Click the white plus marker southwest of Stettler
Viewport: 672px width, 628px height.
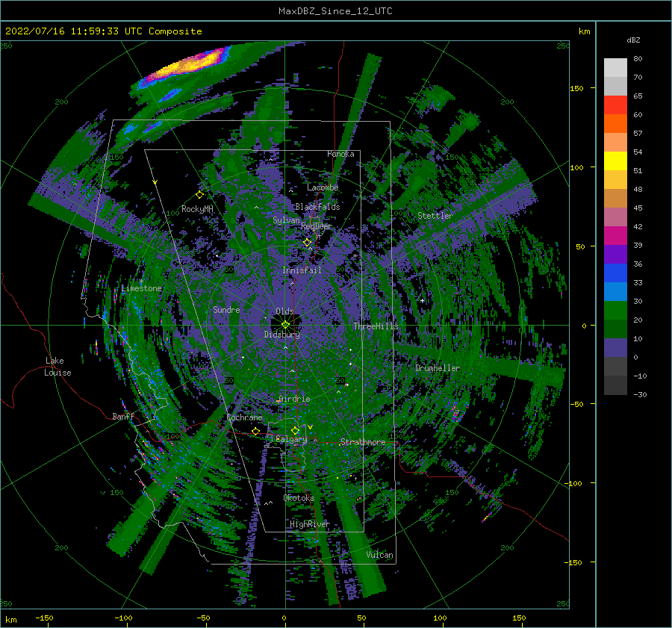point(422,300)
